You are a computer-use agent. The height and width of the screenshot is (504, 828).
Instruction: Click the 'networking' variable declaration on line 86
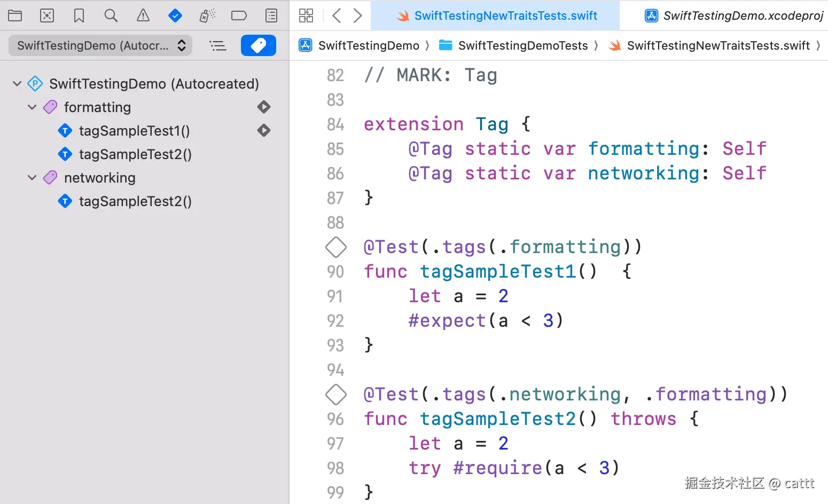644,174
